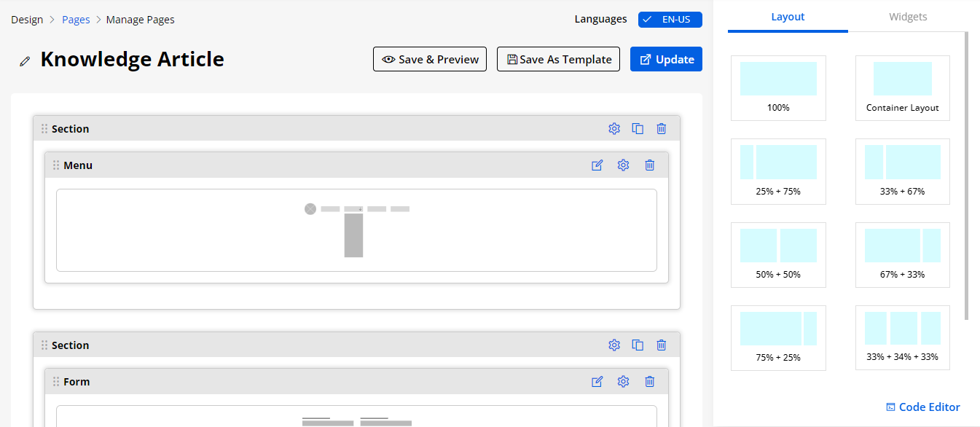The width and height of the screenshot is (980, 427).
Task: Open the Menu widget settings gear
Action: (x=623, y=165)
